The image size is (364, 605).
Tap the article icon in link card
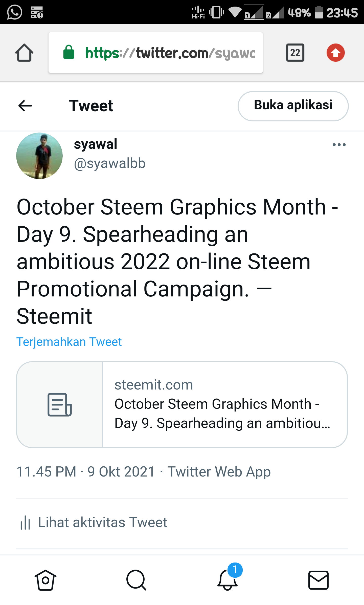pos(60,405)
